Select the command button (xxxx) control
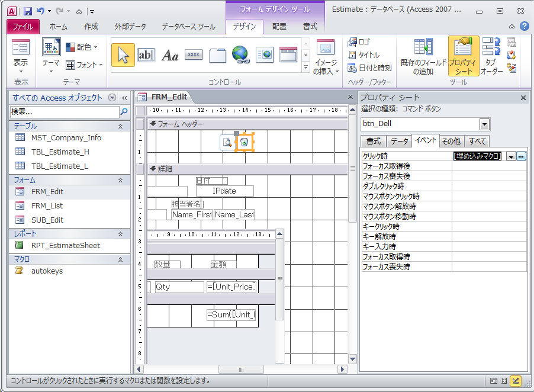Viewport: 534px width, 392px height. coord(194,54)
